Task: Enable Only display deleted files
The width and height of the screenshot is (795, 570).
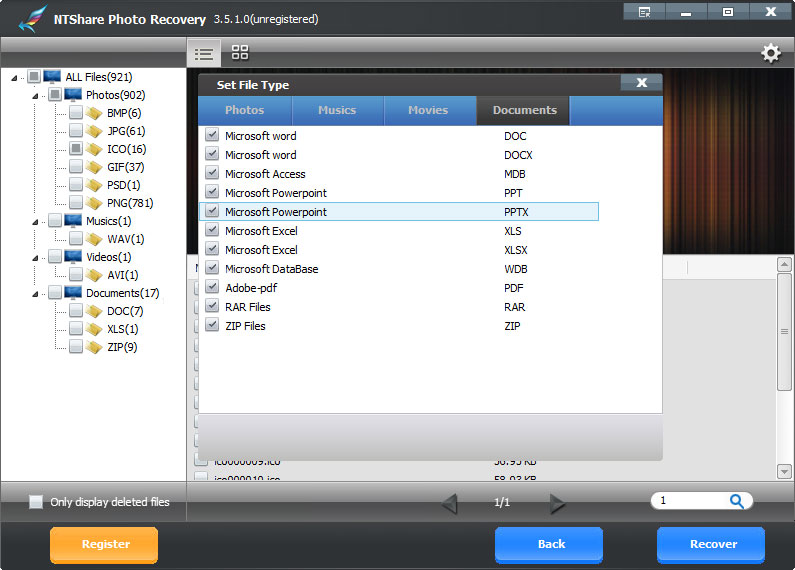Action: click(x=35, y=502)
